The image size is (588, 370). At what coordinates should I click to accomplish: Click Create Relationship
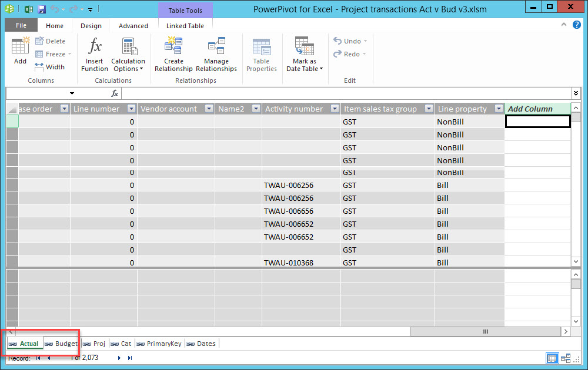click(x=173, y=54)
